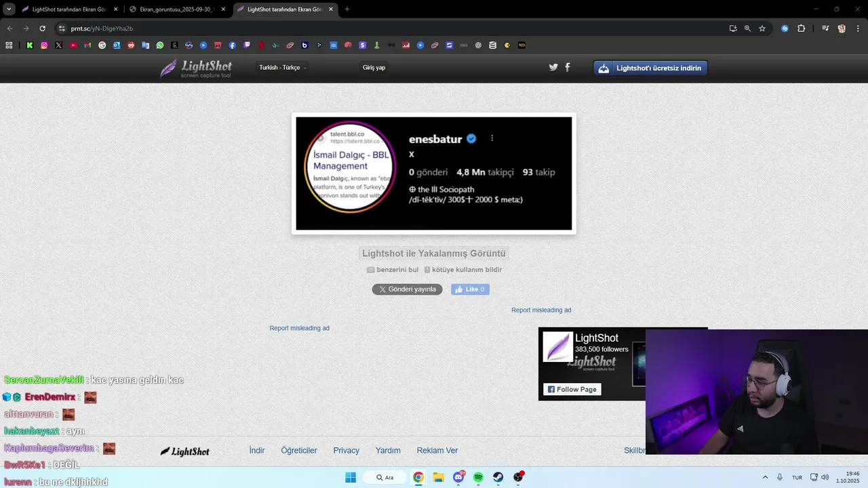Viewport: 868px width, 488px height.
Task: Go back to the previous page
Action: (9, 28)
